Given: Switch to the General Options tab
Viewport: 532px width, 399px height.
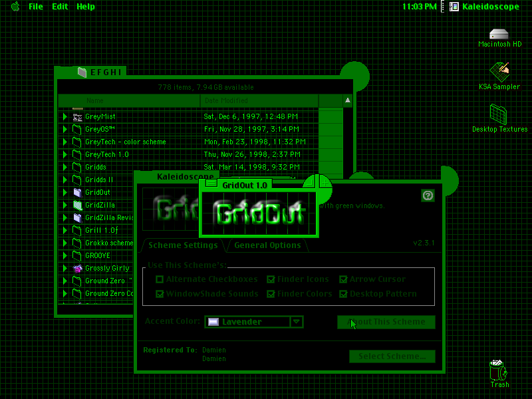Looking at the screenshot, I should (x=267, y=245).
